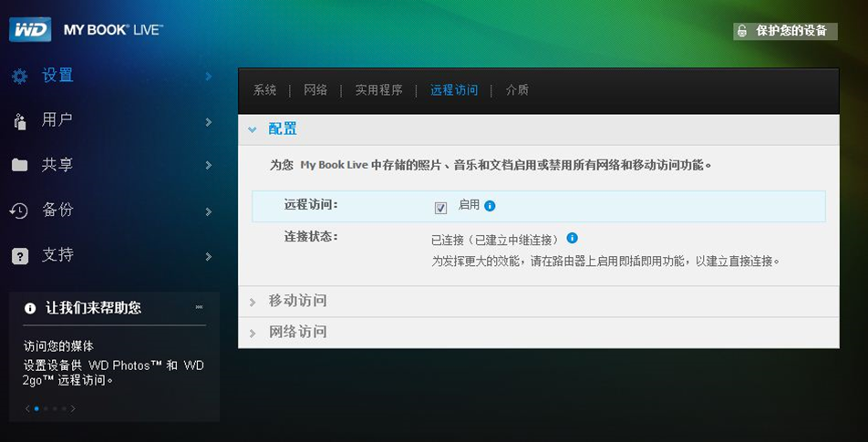
Task: Click the shares folder icon
Action: click(x=19, y=165)
